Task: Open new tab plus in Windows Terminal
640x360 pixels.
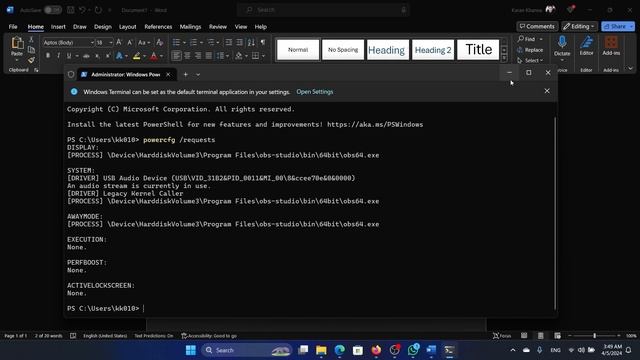Action: click(185, 74)
